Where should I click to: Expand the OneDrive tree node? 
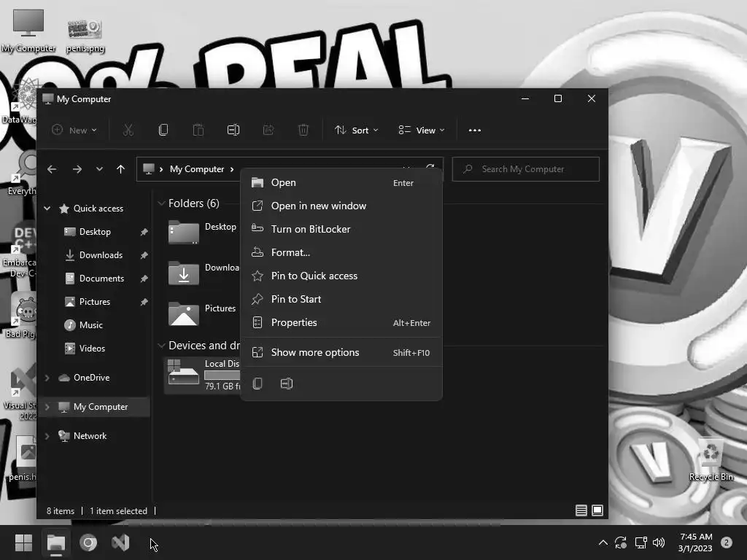47,378
